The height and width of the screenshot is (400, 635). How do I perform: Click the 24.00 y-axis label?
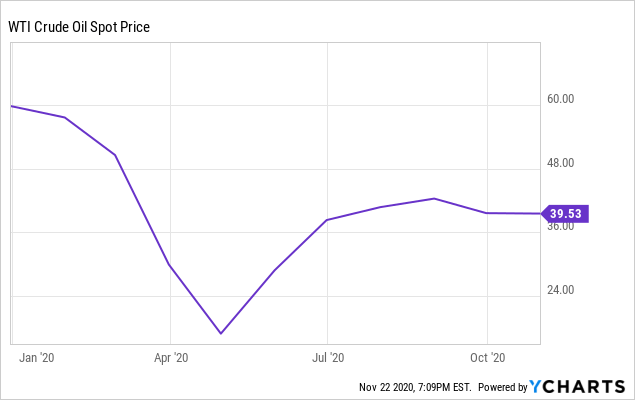560,290
